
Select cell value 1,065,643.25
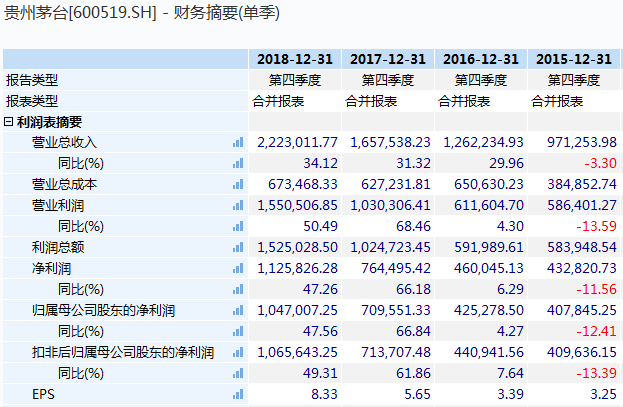click(x=297, y=353)
